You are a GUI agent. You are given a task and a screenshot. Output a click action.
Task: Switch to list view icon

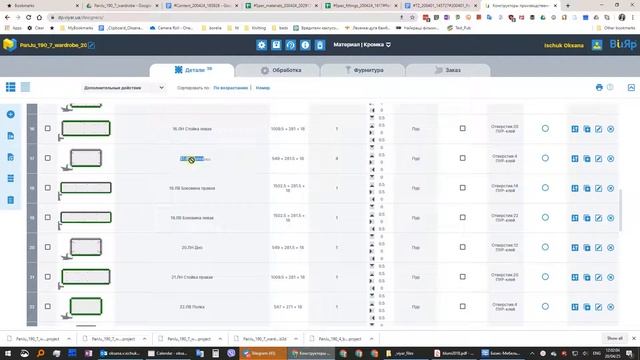(x=11, y=87)
